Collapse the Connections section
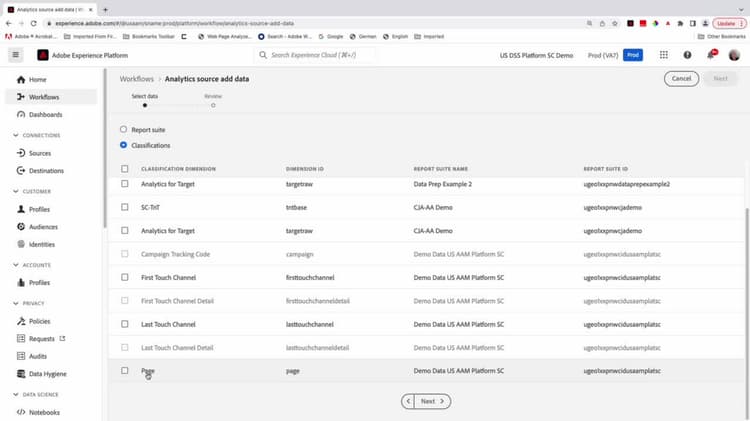The image size is (750, 421). pos(16,135)
